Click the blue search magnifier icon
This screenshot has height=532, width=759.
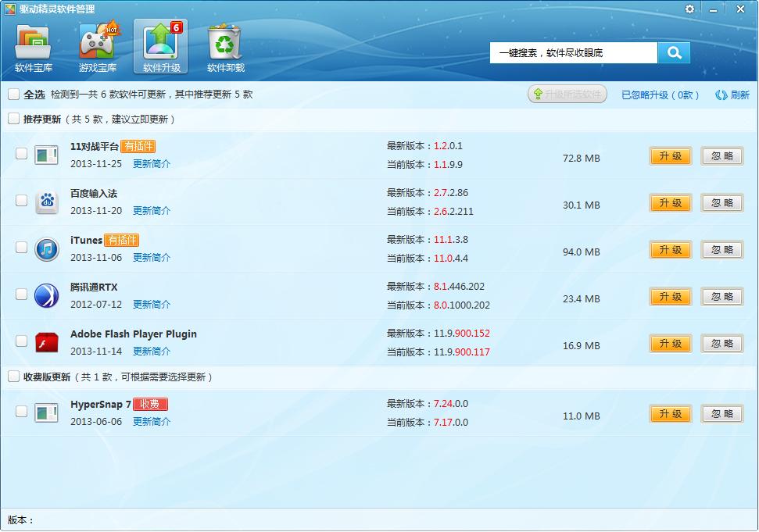(674, 52)
